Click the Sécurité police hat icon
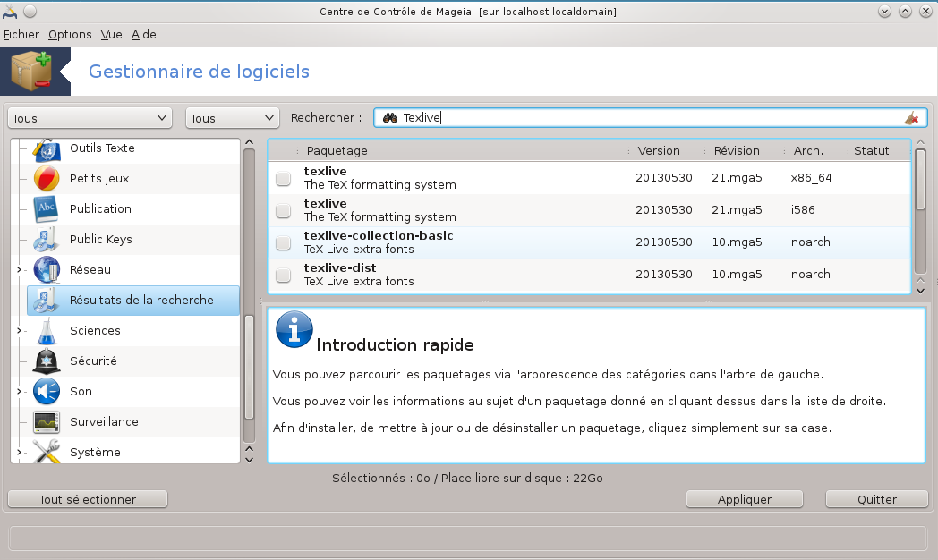This screenshot has width=938, height=560. pos(47,361)
